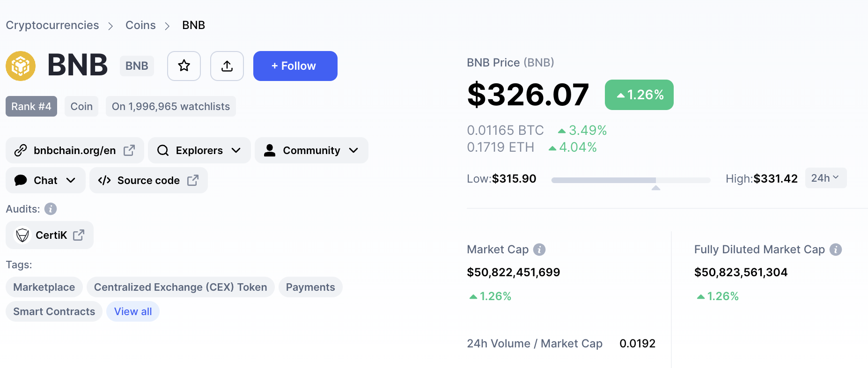Expand the Explorers dropdown
The height and width of the screenshot is (368, 868).
[199, 150]
